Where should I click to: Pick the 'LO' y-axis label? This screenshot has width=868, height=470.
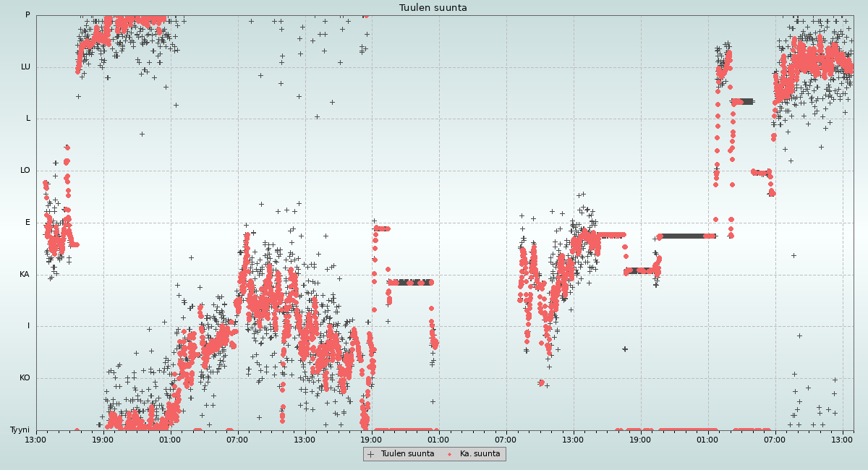[25, 171]
